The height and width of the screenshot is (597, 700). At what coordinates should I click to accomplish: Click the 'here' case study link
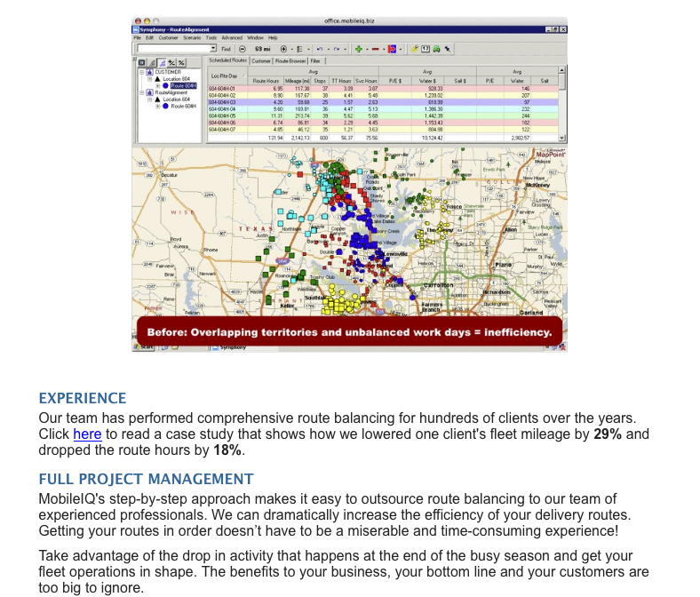[87, 434]
